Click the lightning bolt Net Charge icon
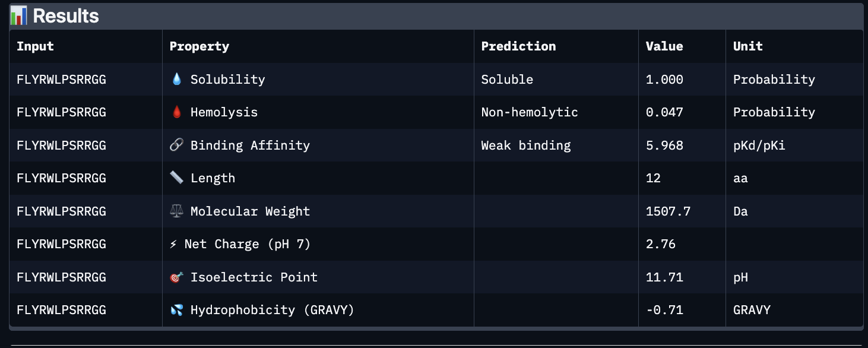Screen dimensions: 868x348 coord(173,244)
